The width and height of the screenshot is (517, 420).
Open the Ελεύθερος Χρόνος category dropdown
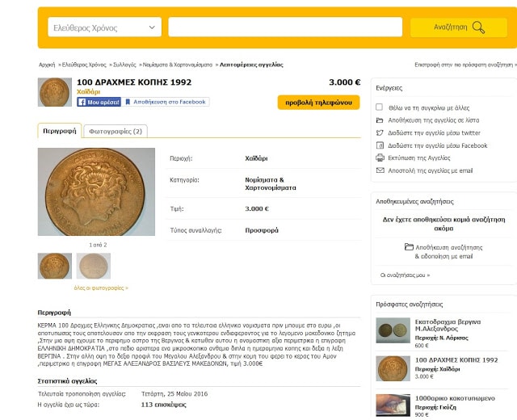click(x=104, y=27)
